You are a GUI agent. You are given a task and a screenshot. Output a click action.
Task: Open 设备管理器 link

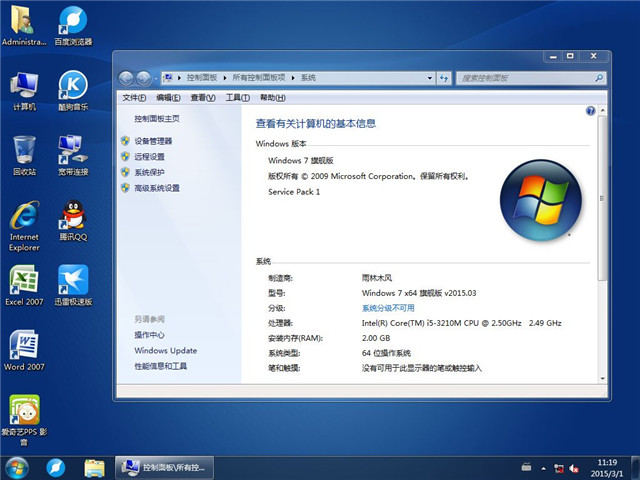(153, 141)
